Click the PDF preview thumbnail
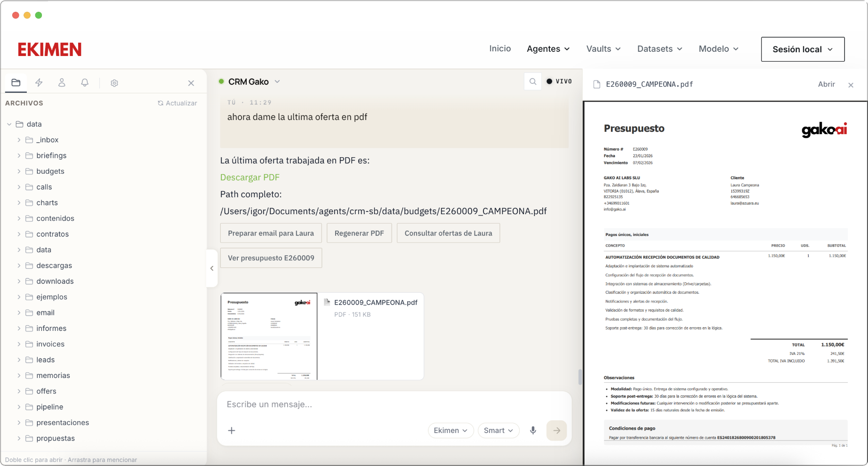The image size is (868, 466). tap(269, 337)
